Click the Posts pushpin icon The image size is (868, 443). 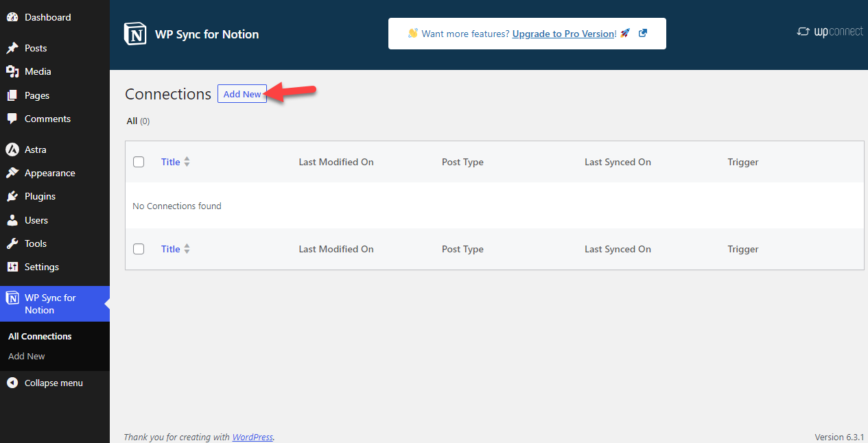pos(12,48)
